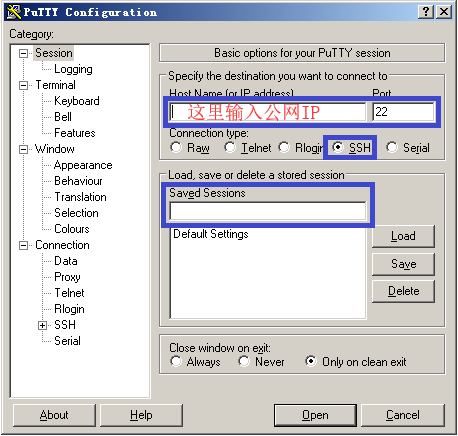458x436 pixels.
Task: Focus the Host Name input field
Action: pyautogui.click(x=267, y=112)
